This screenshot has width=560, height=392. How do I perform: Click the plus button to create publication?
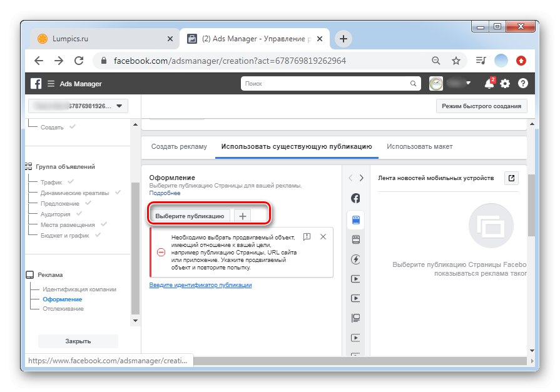[243, 216]
